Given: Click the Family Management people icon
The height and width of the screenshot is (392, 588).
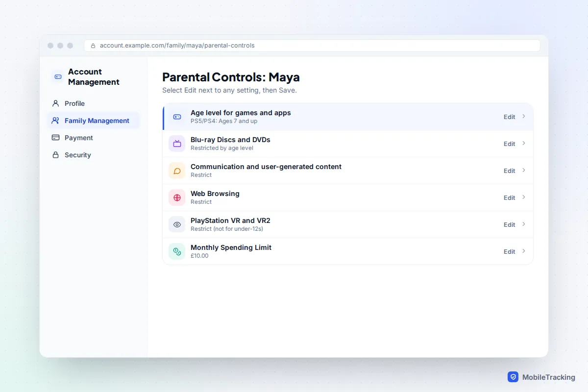Looking at the screenshot, I should coord(55,121).
